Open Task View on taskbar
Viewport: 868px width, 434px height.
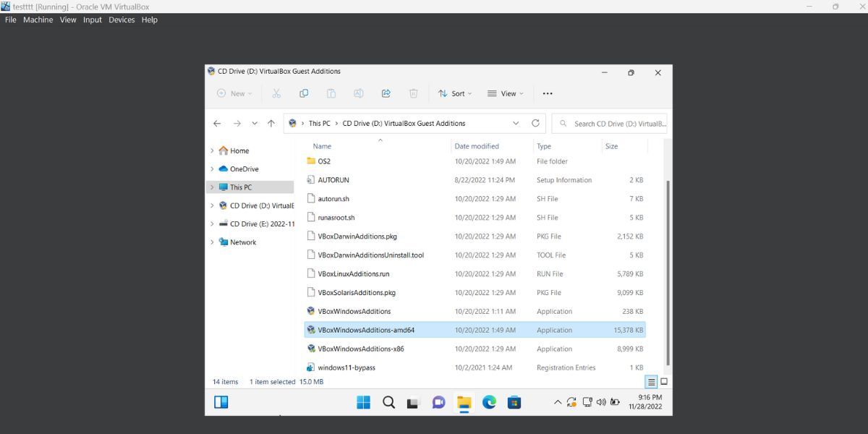[413, 403]
